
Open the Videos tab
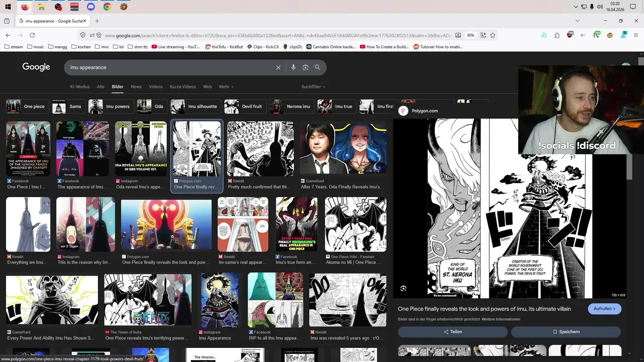pyautogui.click(x=156, y=86)
